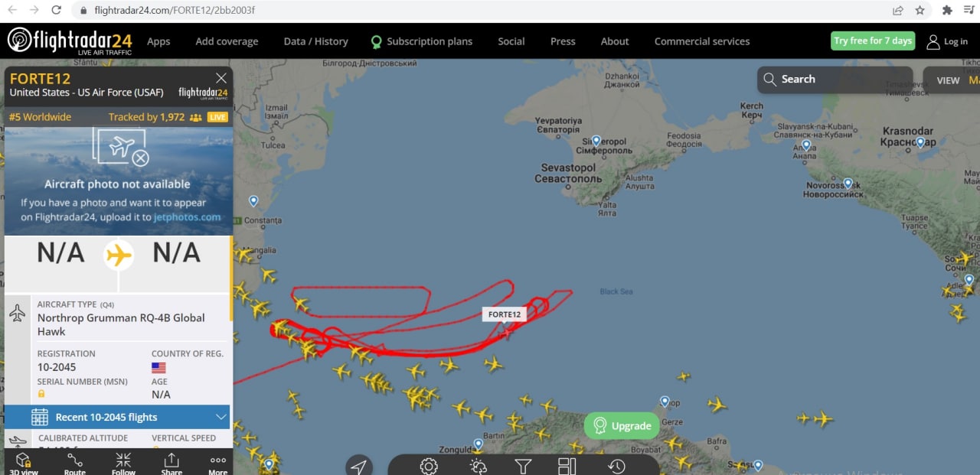The height and width of the screenshot is (475, 980).
Task: Click the Upgrade button on map
Action: tap(622, 426)
